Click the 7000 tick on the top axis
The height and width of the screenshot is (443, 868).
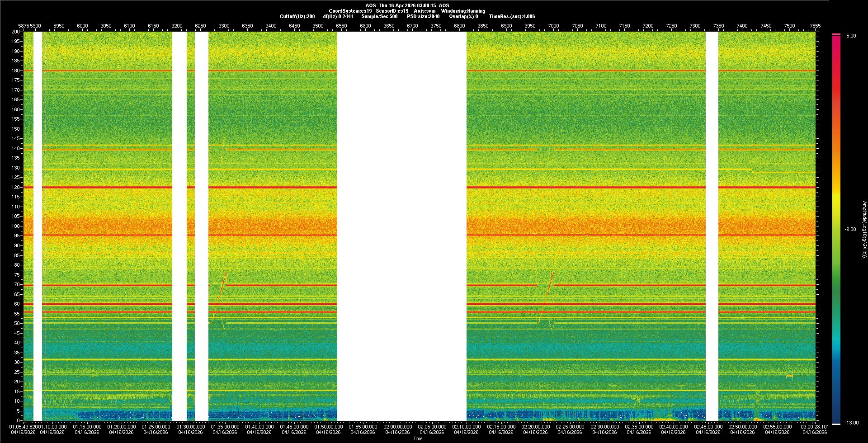[553, 26]
